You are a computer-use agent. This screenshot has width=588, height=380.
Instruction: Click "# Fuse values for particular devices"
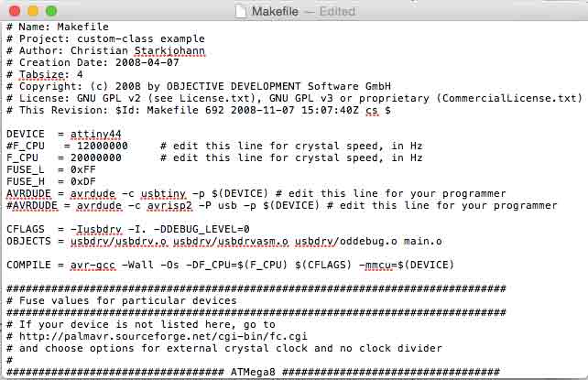tap(122, 301)
